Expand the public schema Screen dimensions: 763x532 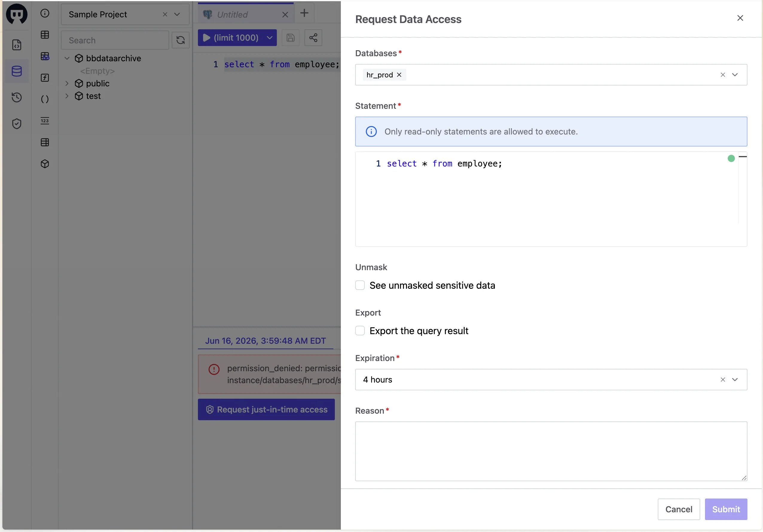67,83
